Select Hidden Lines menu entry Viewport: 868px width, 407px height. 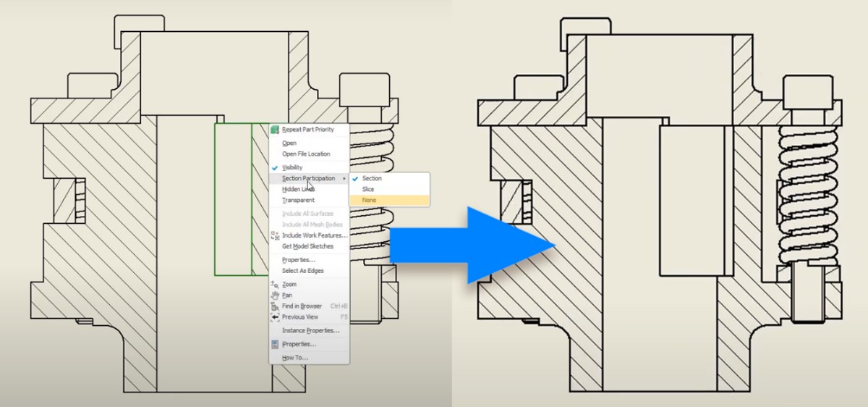click(x=309, y=189)
